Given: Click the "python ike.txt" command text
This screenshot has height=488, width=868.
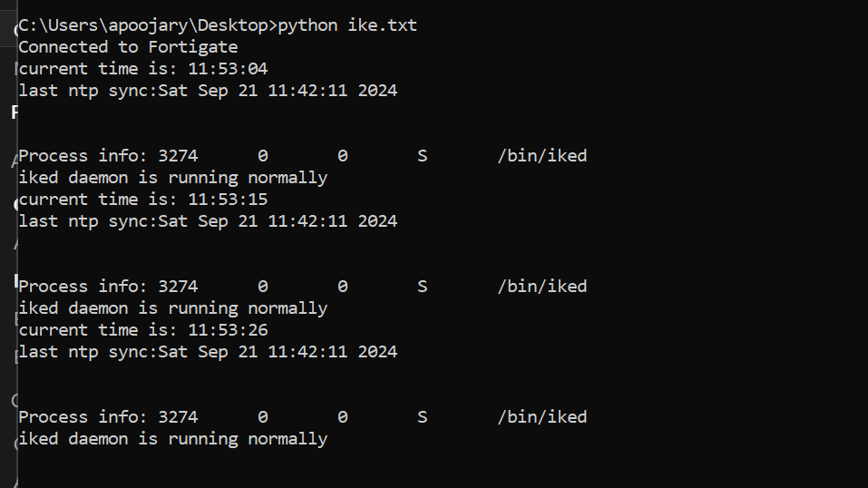Looking at the screenshot, I should tap(347, 25).
